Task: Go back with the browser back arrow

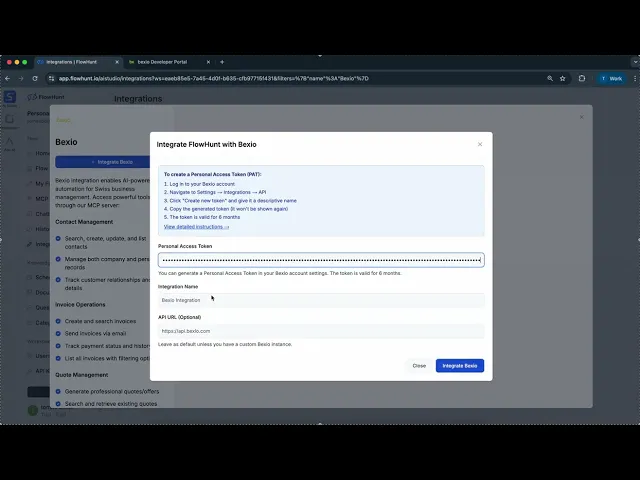Action: (8, 78)
